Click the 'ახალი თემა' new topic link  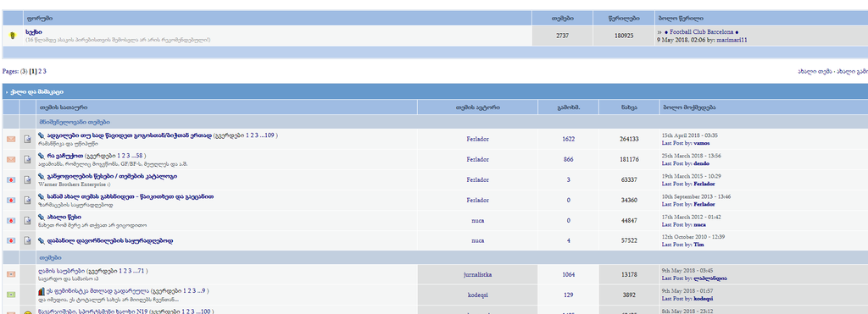click(x=815, y=71)
